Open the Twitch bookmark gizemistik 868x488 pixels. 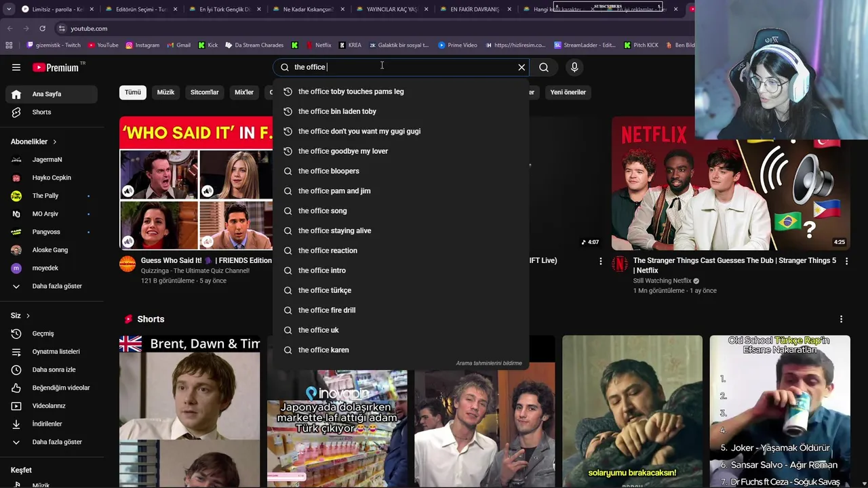[x=53, y=45]
